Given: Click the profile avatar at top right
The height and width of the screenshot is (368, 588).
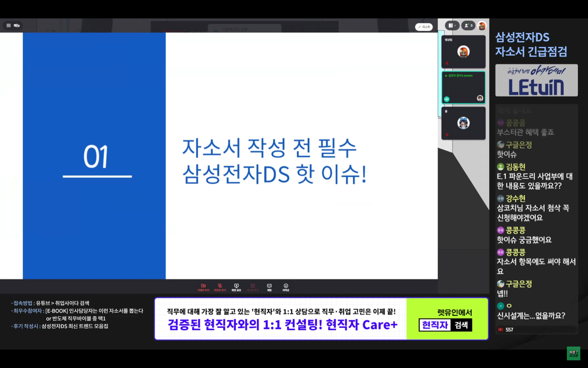Looking at the screenshot, I should pyautogui.click(x=482, y=26).
